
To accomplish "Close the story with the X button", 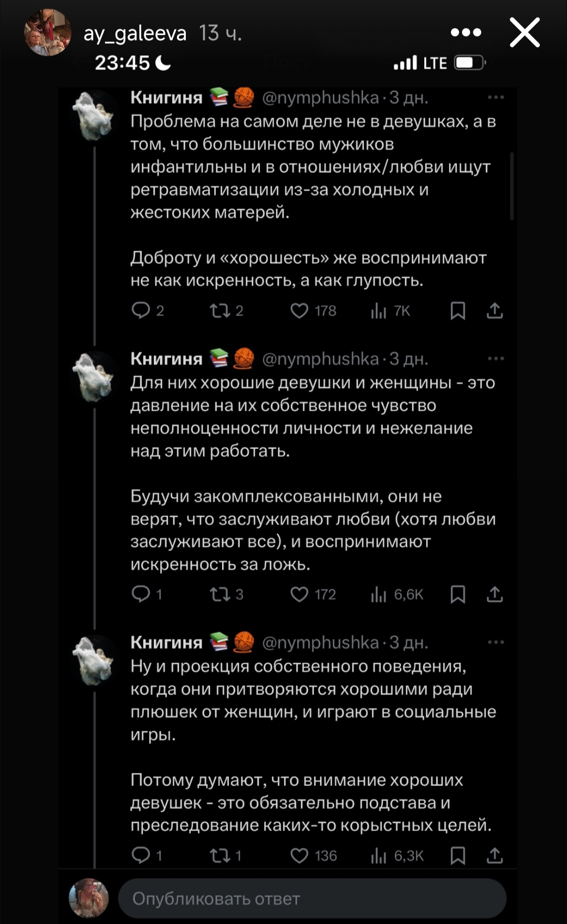I will [525, 33].
